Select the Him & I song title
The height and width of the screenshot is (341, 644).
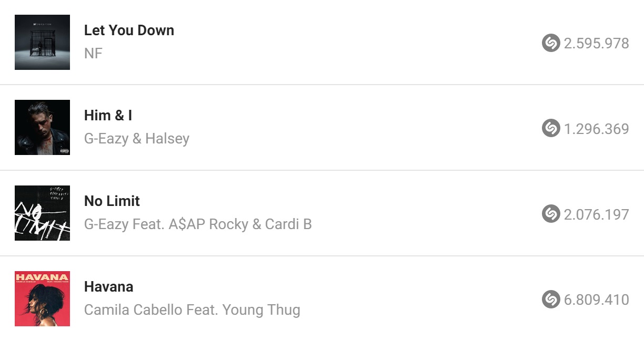[x=108, y=116]
